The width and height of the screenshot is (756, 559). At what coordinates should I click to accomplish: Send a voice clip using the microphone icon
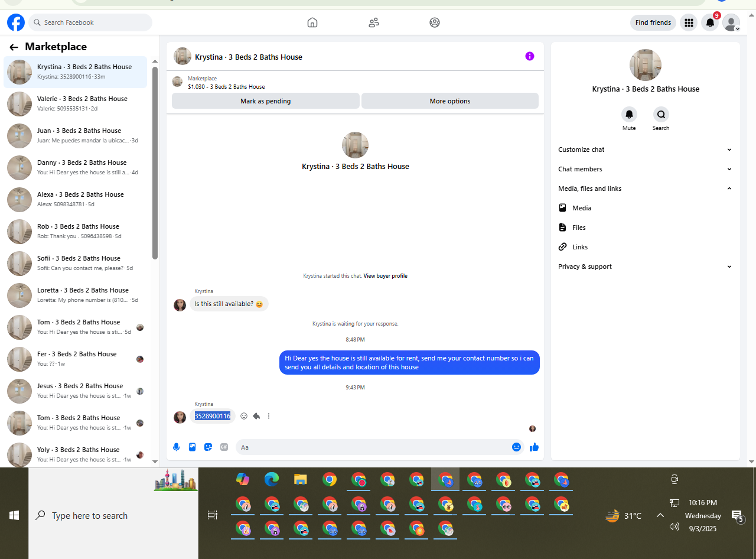point(176,447)
